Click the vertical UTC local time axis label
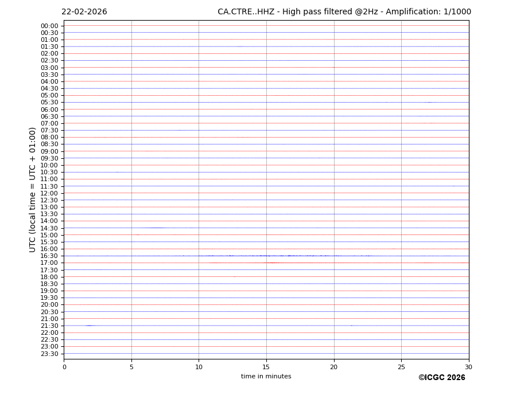Viewport: 532px width, 399px height. [33, 190]
